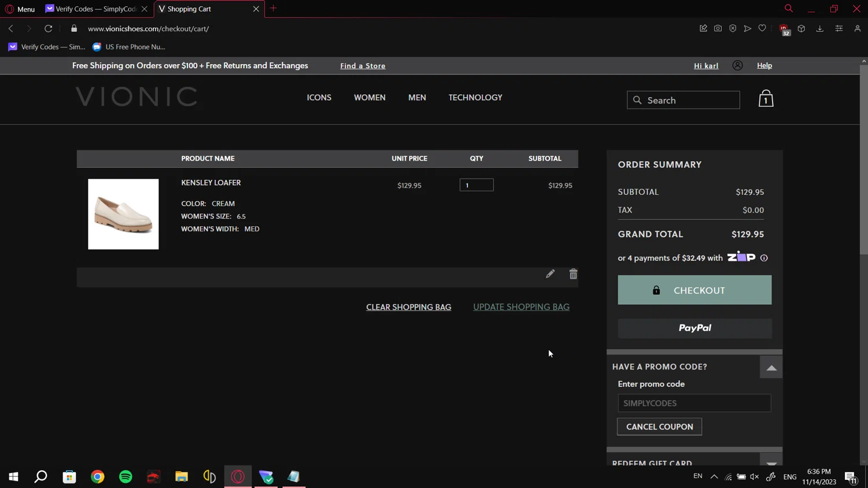Open the MEN navigation menu

click(417, 97)
